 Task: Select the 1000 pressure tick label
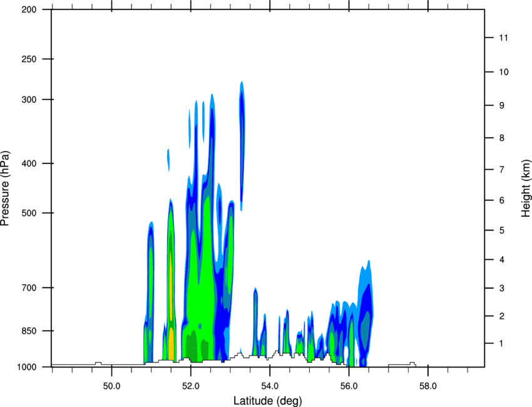coord(26,367)
